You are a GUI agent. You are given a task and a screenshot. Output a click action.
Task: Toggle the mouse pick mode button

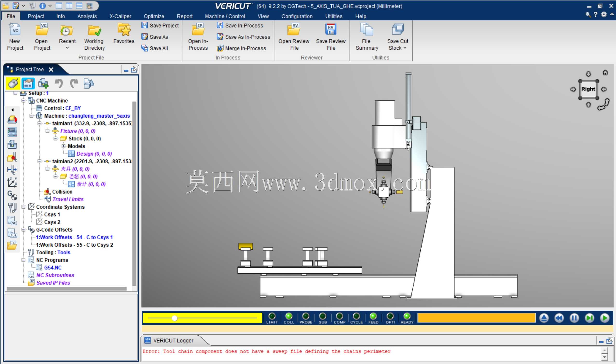(13, 84)
